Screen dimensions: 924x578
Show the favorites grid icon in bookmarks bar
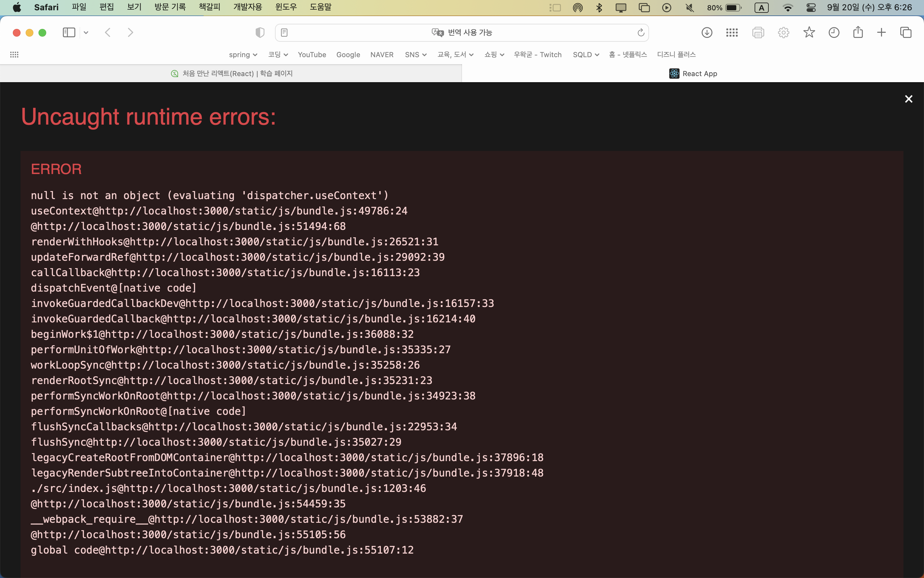click(14, 55)
